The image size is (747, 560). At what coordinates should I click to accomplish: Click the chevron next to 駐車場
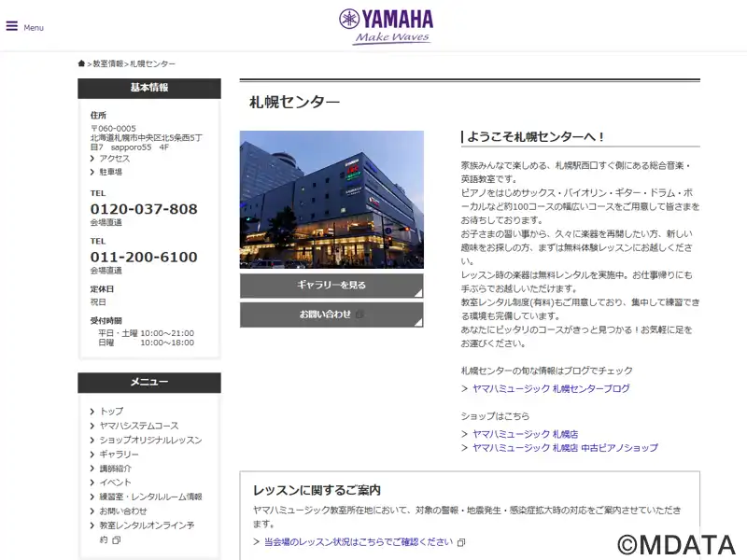tap(92, 172)
